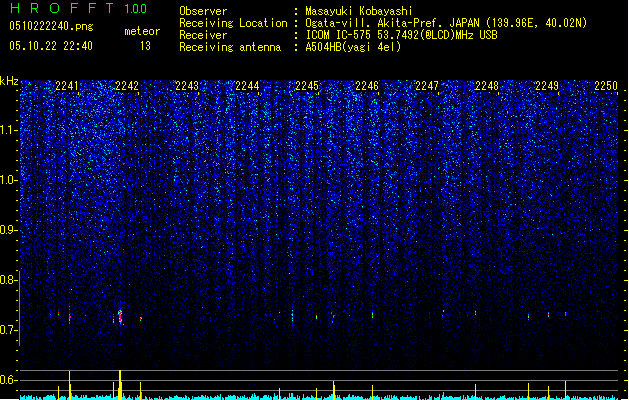
Task: Click the strong meteor echo near 2242
Action: 120,317
